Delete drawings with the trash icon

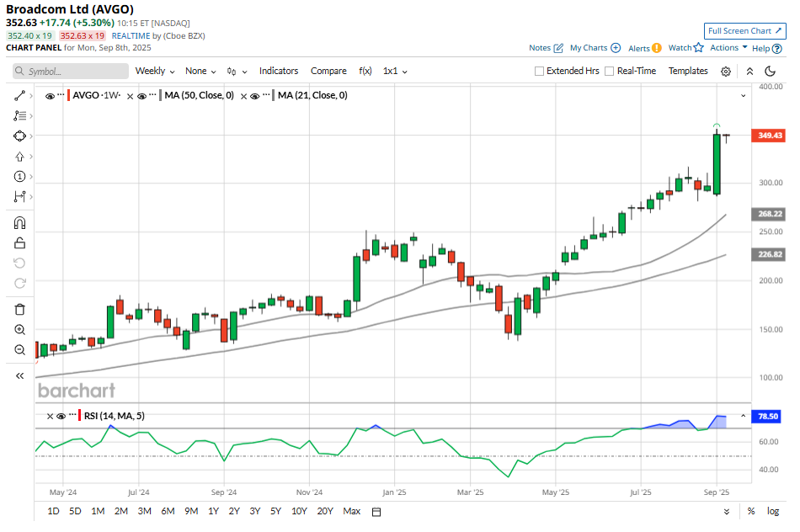tap(19, 310)
